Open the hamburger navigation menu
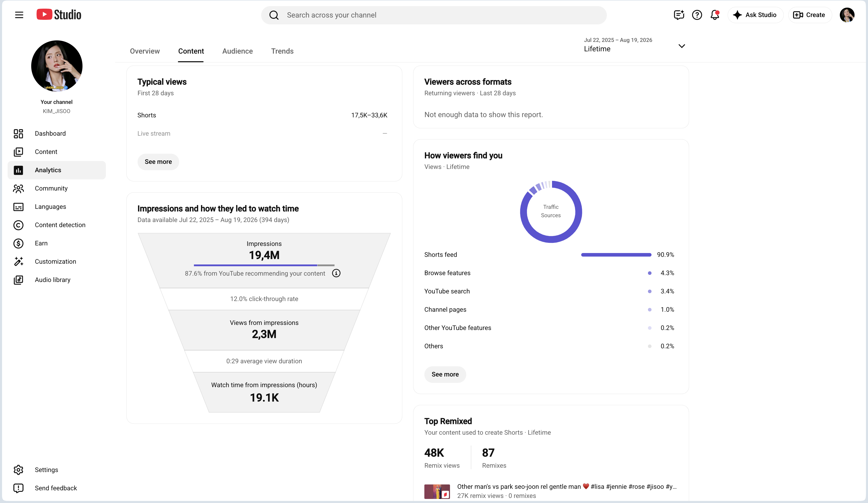 tap(19, 15)
